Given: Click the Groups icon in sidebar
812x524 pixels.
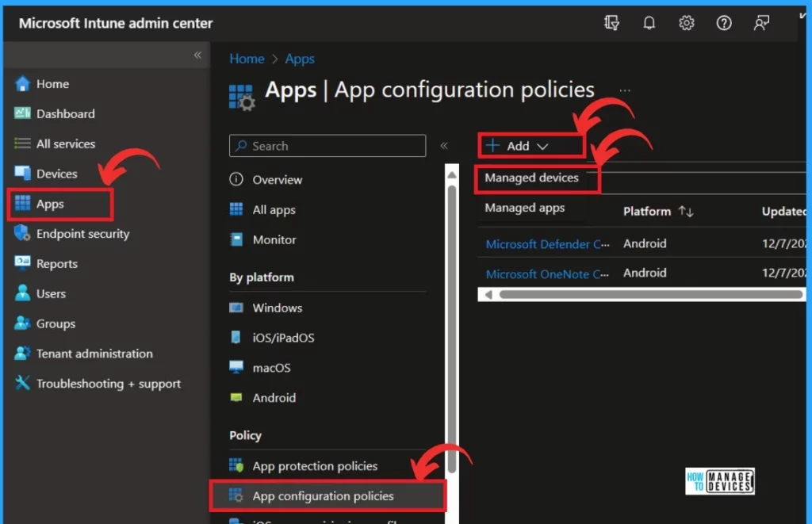Looking at the screenshot, I should pyautogui.click(x=22, y=323).
